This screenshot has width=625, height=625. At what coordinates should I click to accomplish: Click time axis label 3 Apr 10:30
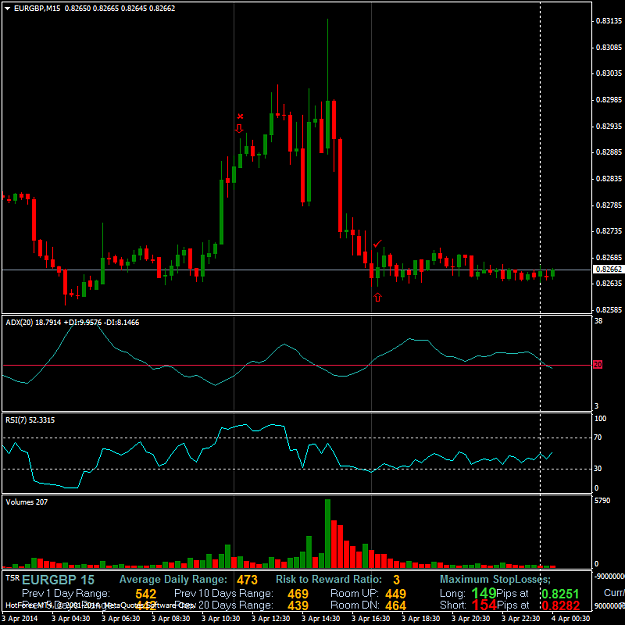221,619
